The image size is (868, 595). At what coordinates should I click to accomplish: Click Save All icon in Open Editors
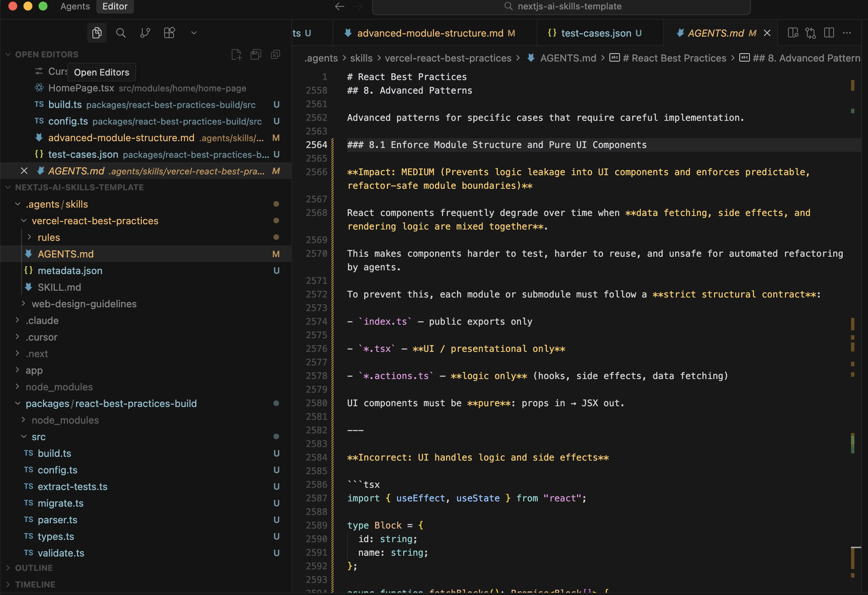point(256,55)
